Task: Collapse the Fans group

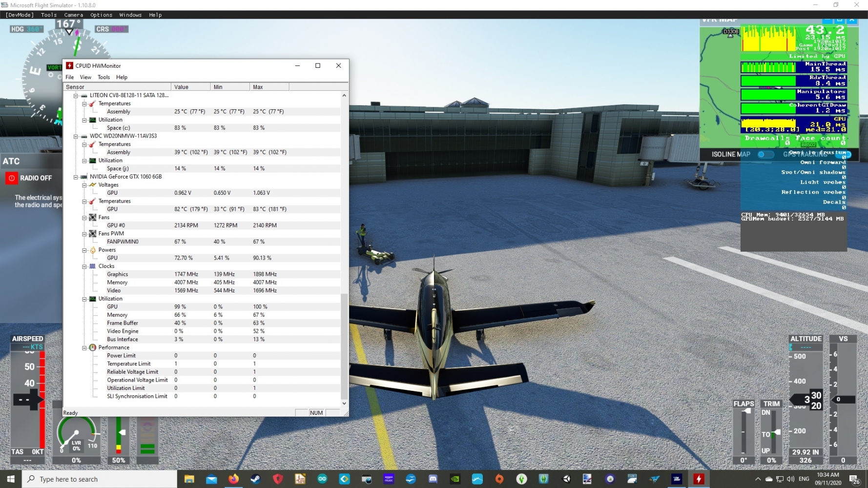Action: [84, 218]
